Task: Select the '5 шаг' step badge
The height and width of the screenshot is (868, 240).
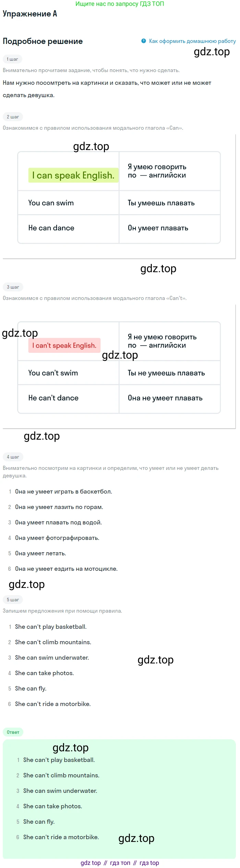Action: click(13, 600)
